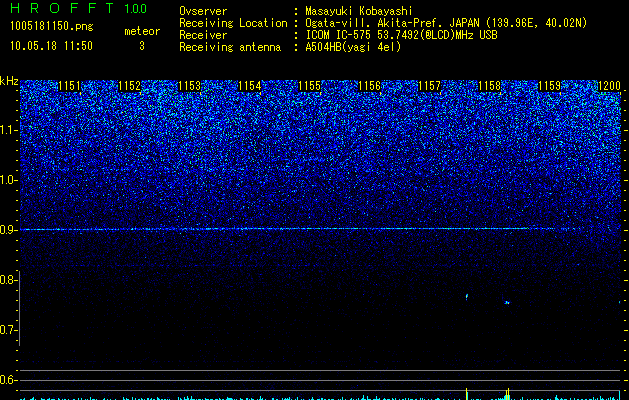The image size is (629, 400).
Task: Click the Ovserver label
Action: pos(203,11)
